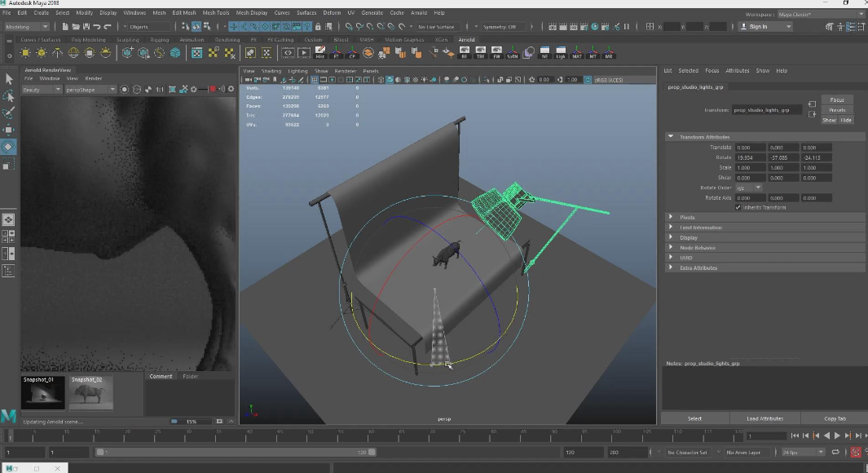The image size is (868, 473).
Task: Click the 1:1 real size icon
Action: click(x=160, y=89)
